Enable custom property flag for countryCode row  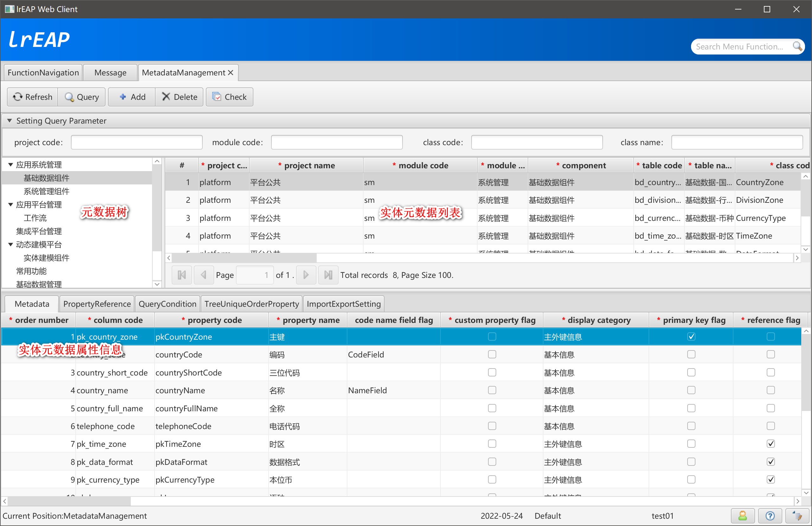492,355
